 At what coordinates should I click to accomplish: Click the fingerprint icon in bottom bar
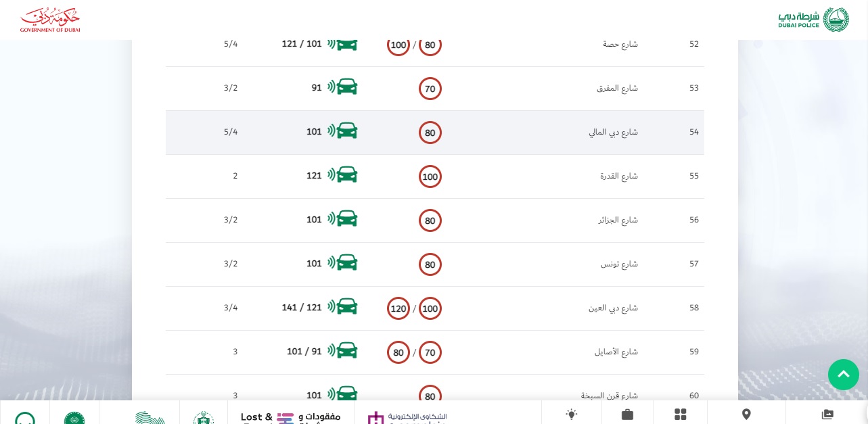(150, 417)
